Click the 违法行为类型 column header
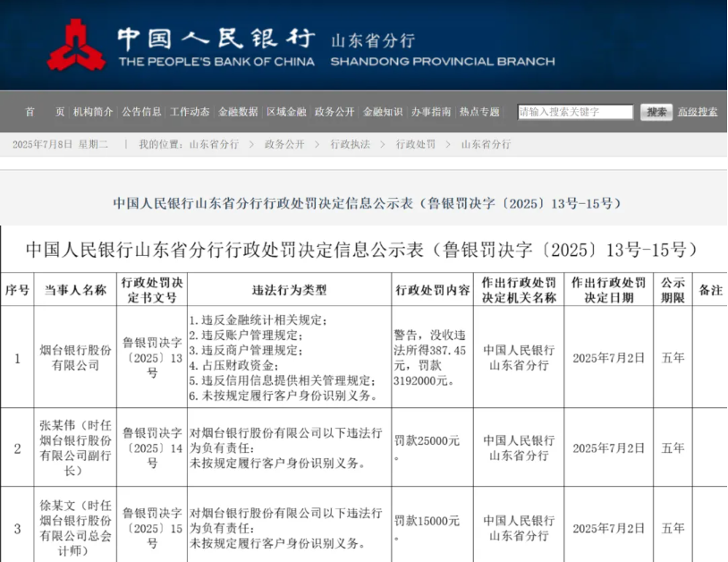Image resolution: width=728 pixels, height=562 pixels. 289,290
